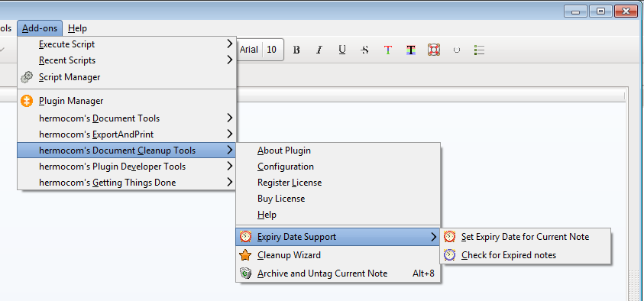Click the alarm clock icon for Expiry Date Support

(x=246, y=237)
